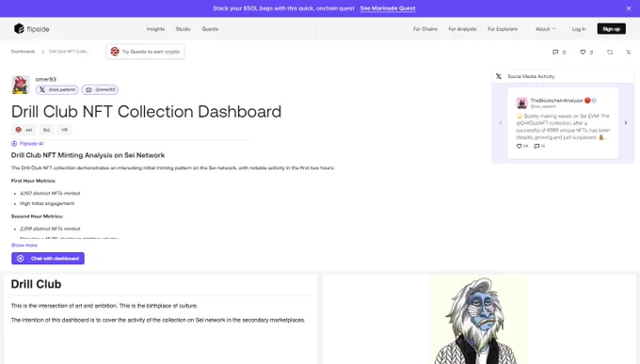Open TheBlockchainAnalyzer profile name
The height and width of the screenshot is (364, 640).
click(x=557, y=101)
